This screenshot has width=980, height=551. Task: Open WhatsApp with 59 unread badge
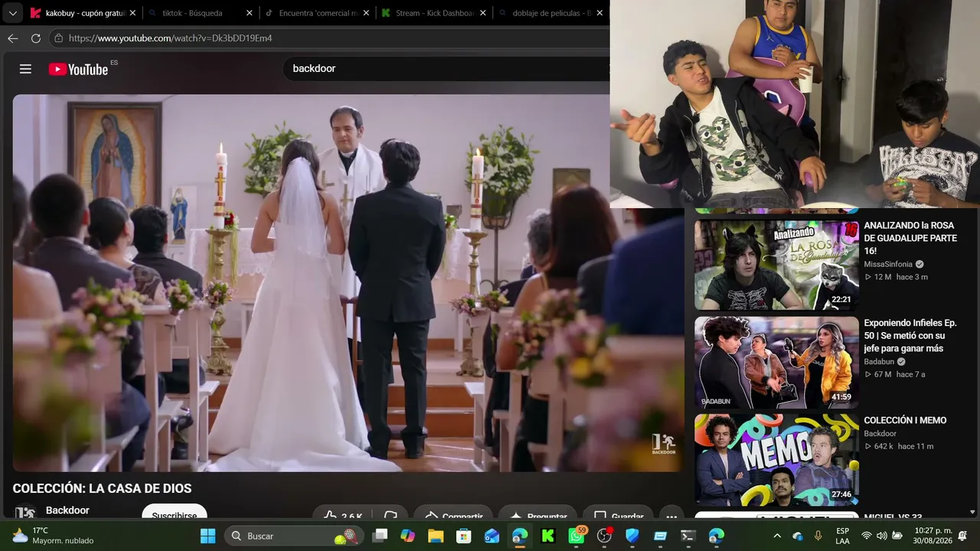577,536
